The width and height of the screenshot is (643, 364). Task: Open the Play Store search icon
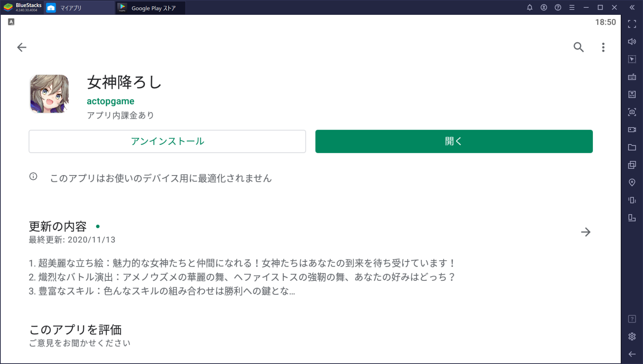pos(578,47)
